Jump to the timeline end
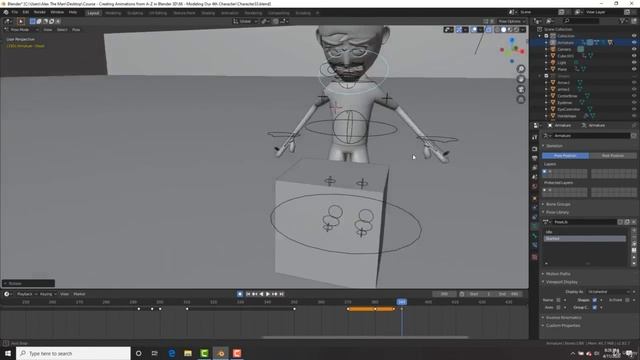The height and width of the screenshot is (360, 640). 281,294
